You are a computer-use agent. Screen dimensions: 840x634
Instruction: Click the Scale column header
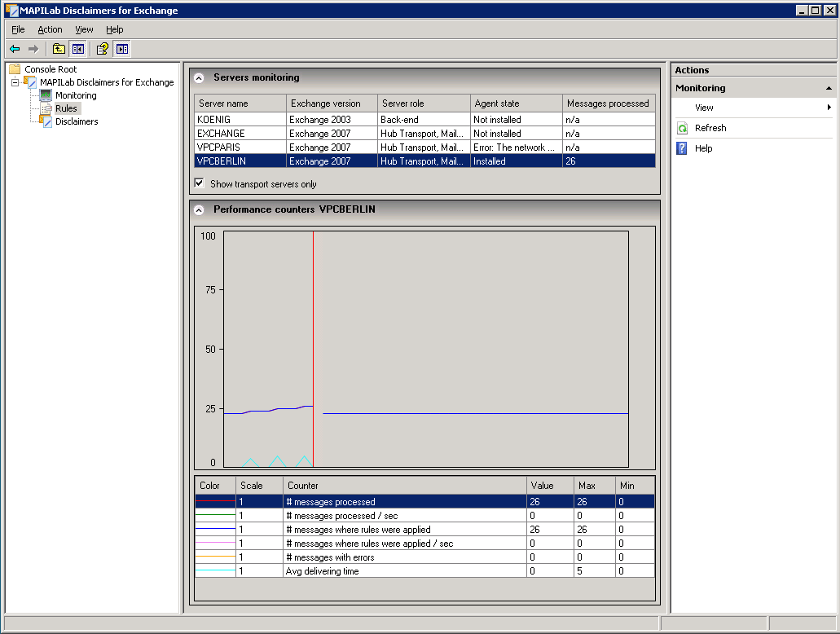click(259, 486)
